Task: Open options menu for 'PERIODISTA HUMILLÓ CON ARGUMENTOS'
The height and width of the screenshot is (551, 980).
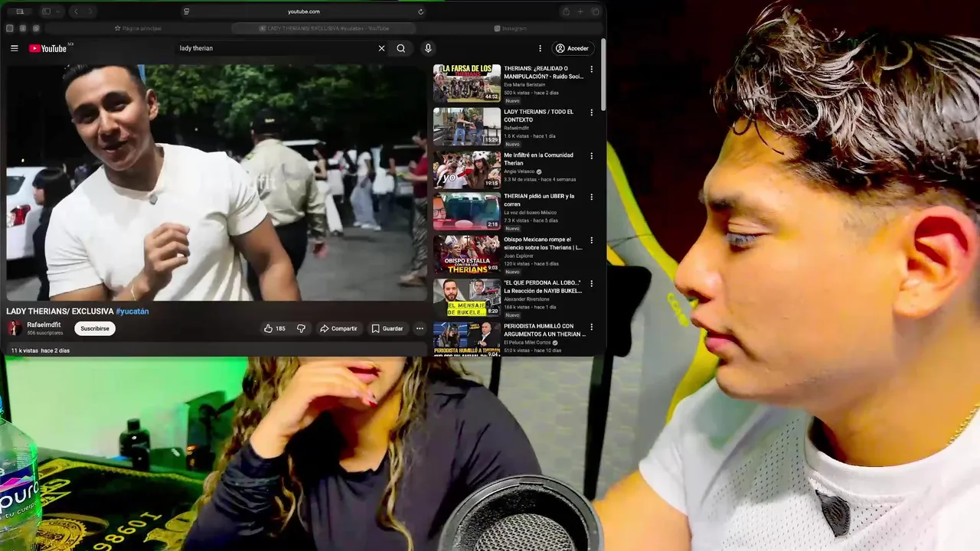Action: tap(591, 327)
